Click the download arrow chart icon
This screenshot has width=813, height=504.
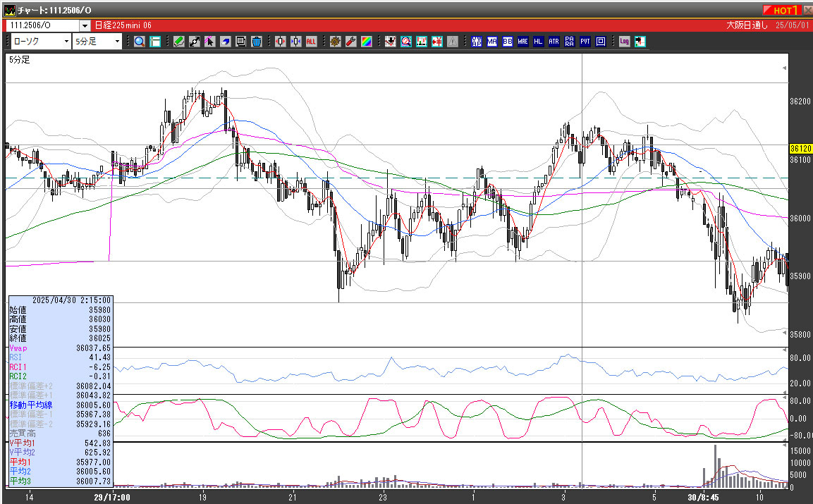tap(391, 42)
